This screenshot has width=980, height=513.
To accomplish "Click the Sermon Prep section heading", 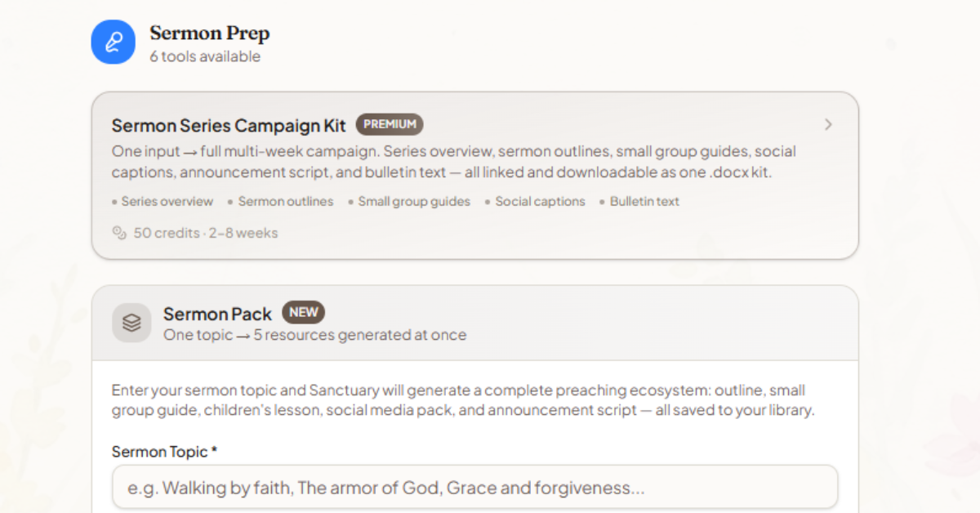I will click(210, 33).
